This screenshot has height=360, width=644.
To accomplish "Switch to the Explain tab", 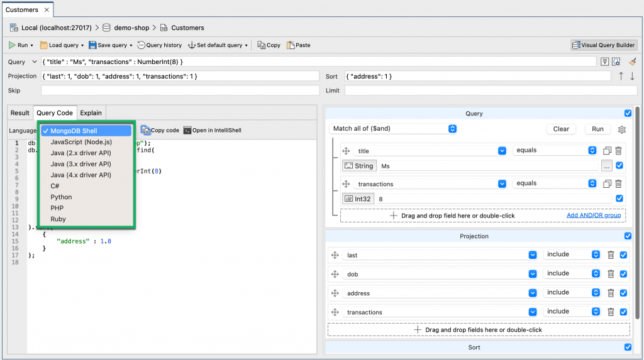I will (x=91, y=113).
